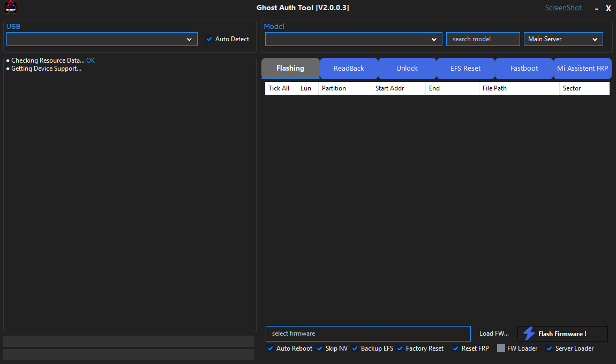Click the ScreenShot link

[x=563, y=8]
